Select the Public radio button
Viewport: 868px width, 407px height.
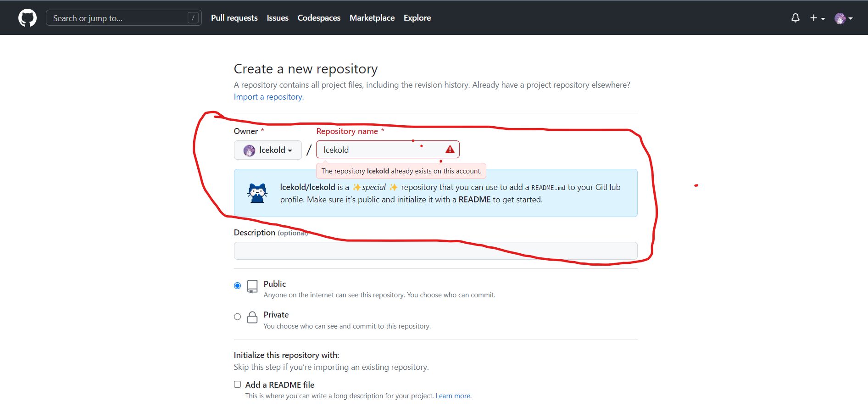pos(237,285)
